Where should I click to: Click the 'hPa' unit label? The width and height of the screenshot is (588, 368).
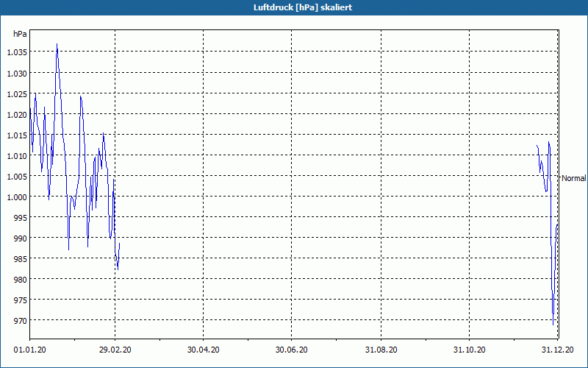point(20,34)
